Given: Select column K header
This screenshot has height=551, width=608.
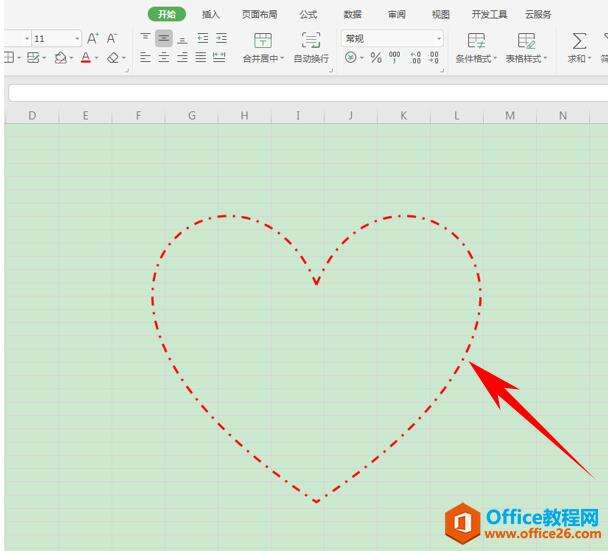Looking at the screenshot, I should [404, 115].
